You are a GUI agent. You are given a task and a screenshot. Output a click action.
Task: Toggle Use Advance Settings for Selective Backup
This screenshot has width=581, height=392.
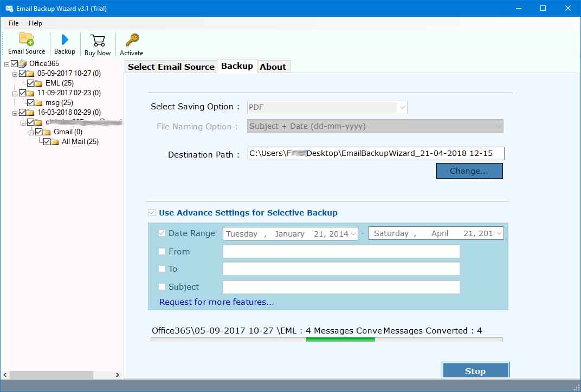point(152,212)
